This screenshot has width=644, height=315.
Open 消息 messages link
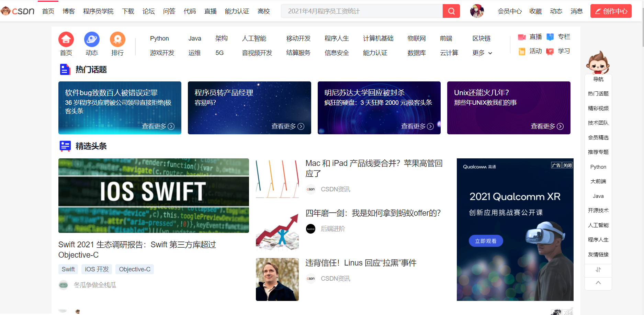(577, 11)
